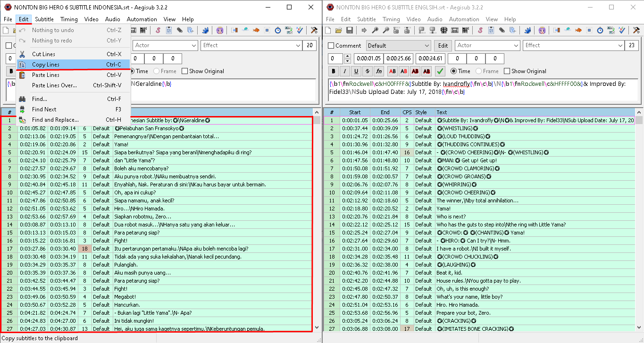Viewport: 644px width, 343px height.
Task: Toggle Underline button in English window
Action: pyautogui.click(x=356, y=71)
